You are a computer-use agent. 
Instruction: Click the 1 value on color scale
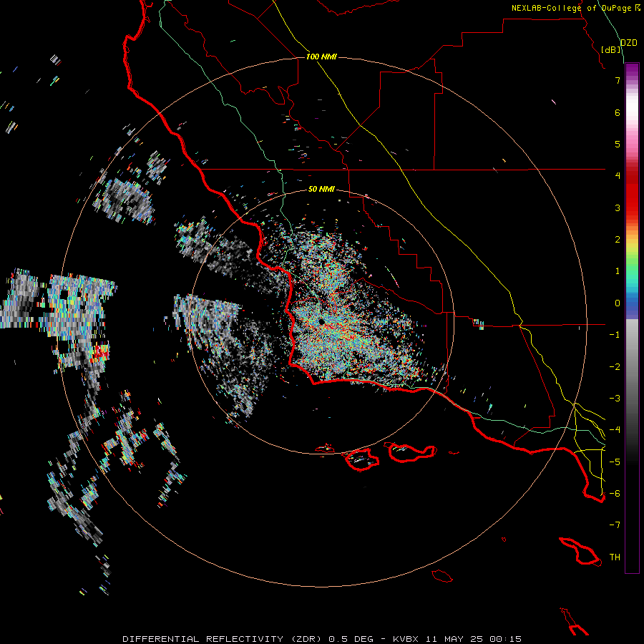(x=618, y=271)
